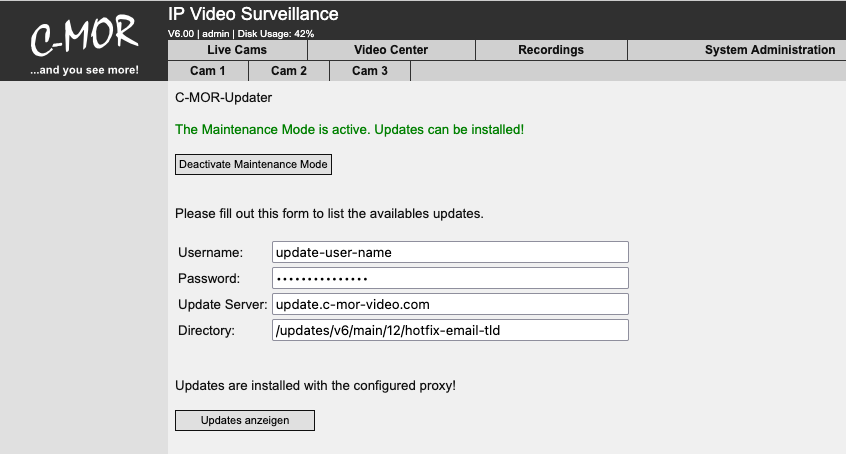The image size is (846, 454).
Task: Switch to the Video Center tab
Action: [x=391, y=50]
